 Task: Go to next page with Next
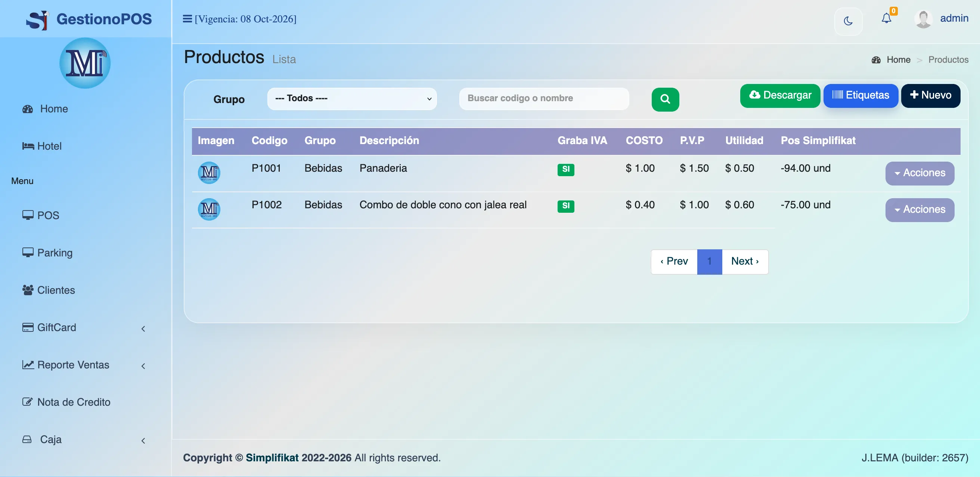745,262
